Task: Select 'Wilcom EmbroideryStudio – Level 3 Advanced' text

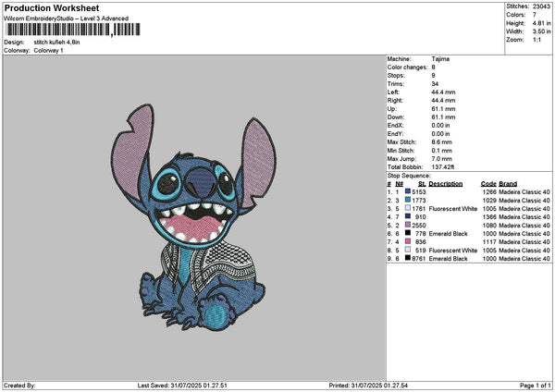Action: click(x=67, y=18)
